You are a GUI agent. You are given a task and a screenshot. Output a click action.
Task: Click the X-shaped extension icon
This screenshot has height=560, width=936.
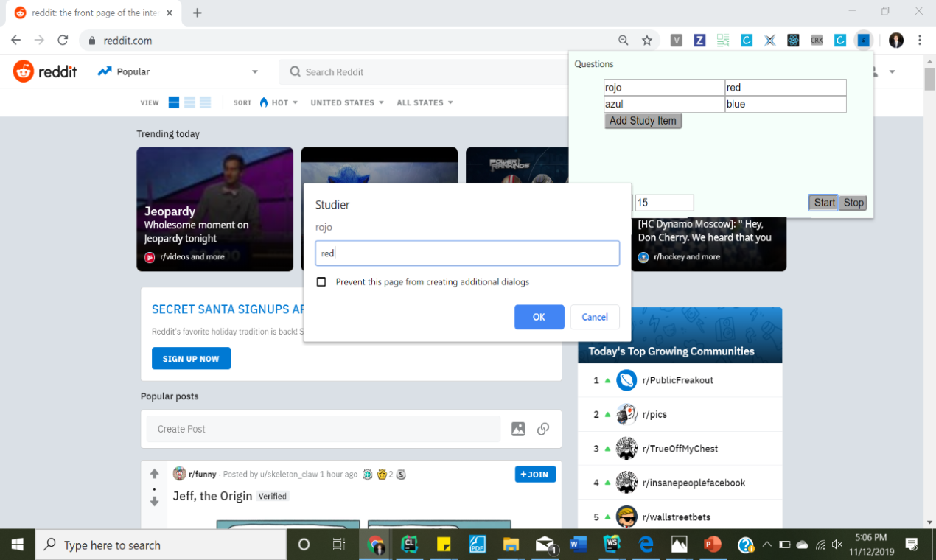[769, 41]
